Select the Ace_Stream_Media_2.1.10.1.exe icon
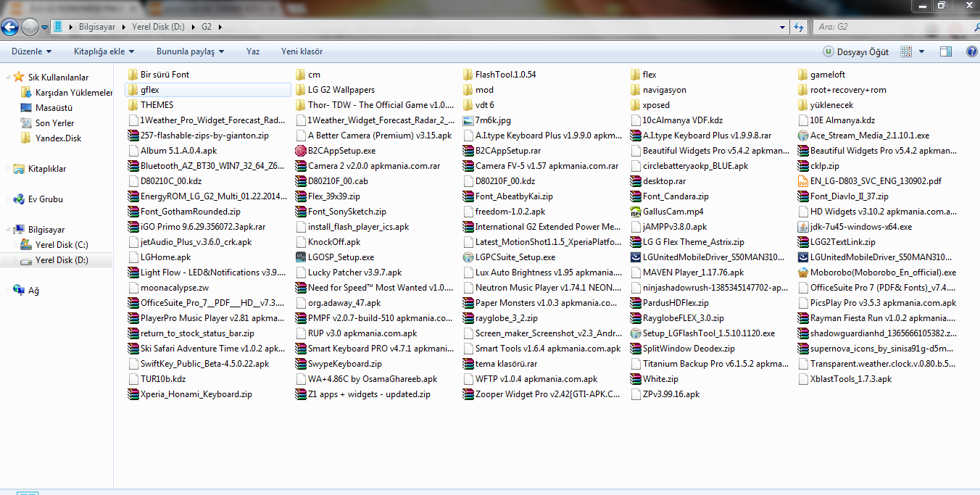The height and width of the screenshot is (495, 980). [x=803, y=136]
